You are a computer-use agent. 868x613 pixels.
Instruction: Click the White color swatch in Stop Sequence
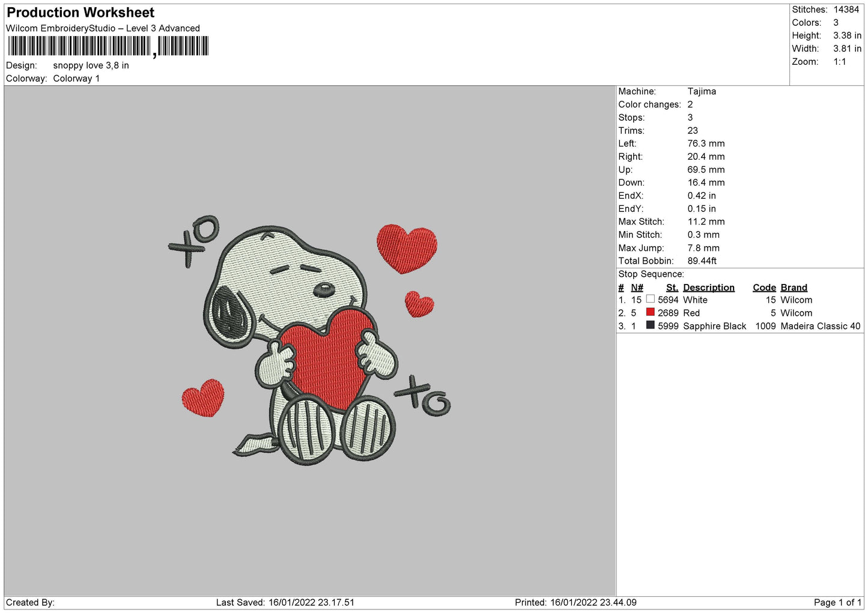pyautogui.click(x=650, y=299)
